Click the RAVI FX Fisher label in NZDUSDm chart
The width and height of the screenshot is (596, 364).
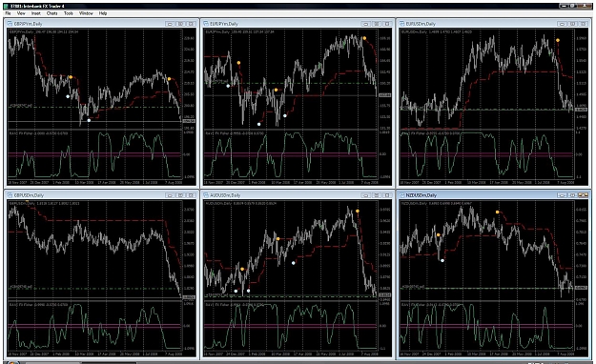click(x=414, y=305)
